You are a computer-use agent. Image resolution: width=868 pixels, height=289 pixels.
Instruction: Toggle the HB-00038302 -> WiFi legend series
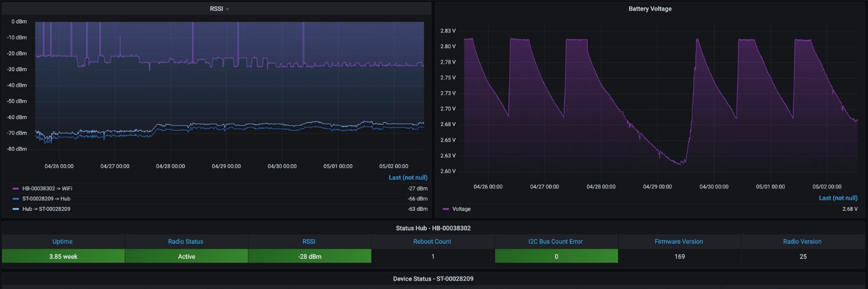pos(47,188)
